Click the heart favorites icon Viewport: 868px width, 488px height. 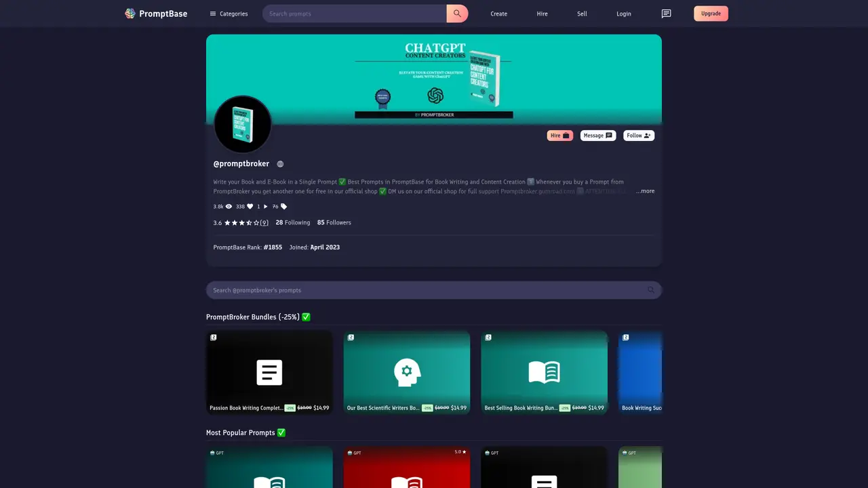[250, 207]
